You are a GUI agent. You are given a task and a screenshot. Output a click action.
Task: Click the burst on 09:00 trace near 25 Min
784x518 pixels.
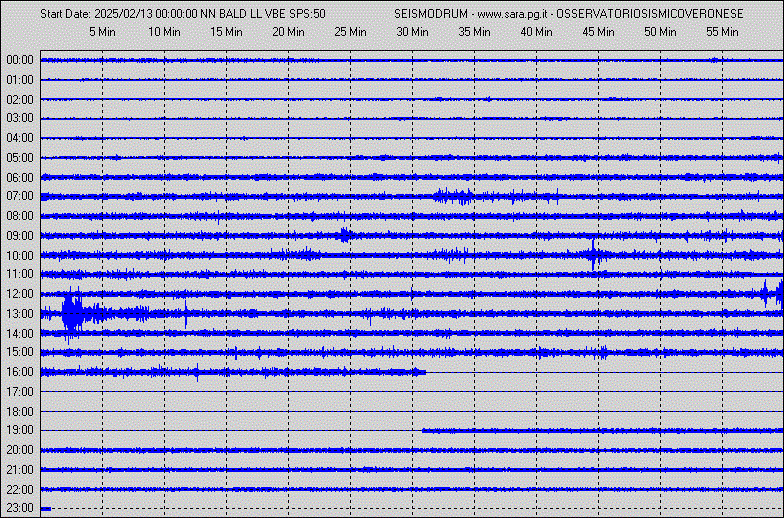point(345,235)
